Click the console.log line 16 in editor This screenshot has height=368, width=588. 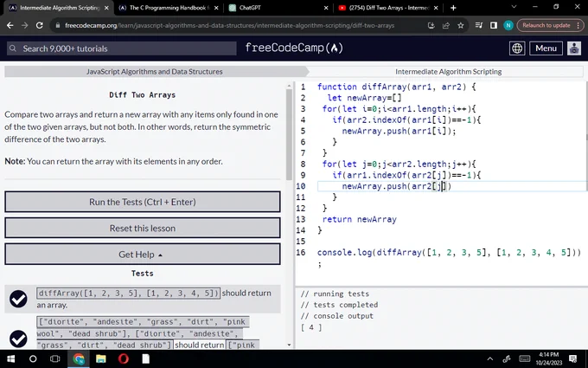[449, 252]
